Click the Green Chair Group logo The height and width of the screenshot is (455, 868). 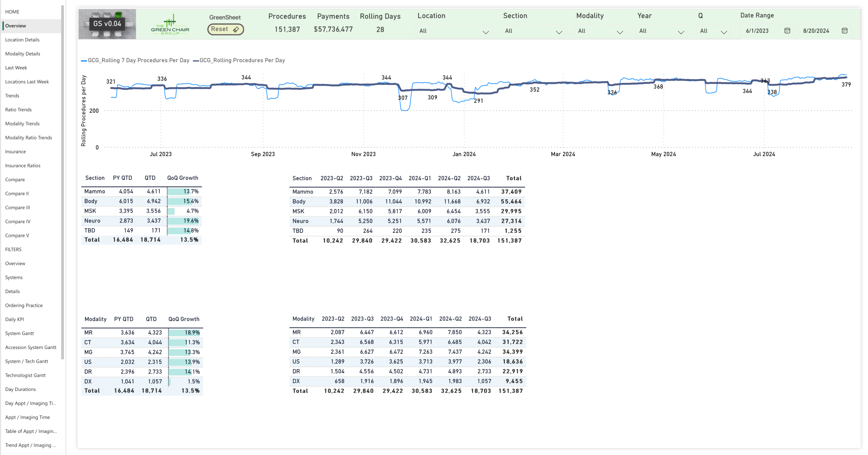tap(170, 25)
